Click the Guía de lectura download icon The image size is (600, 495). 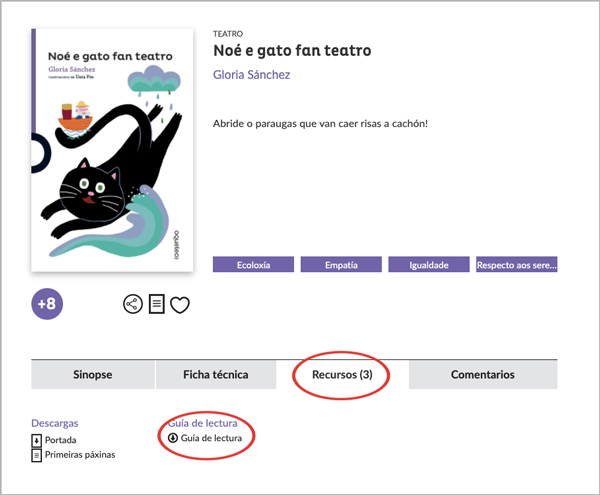click(173, 438)
